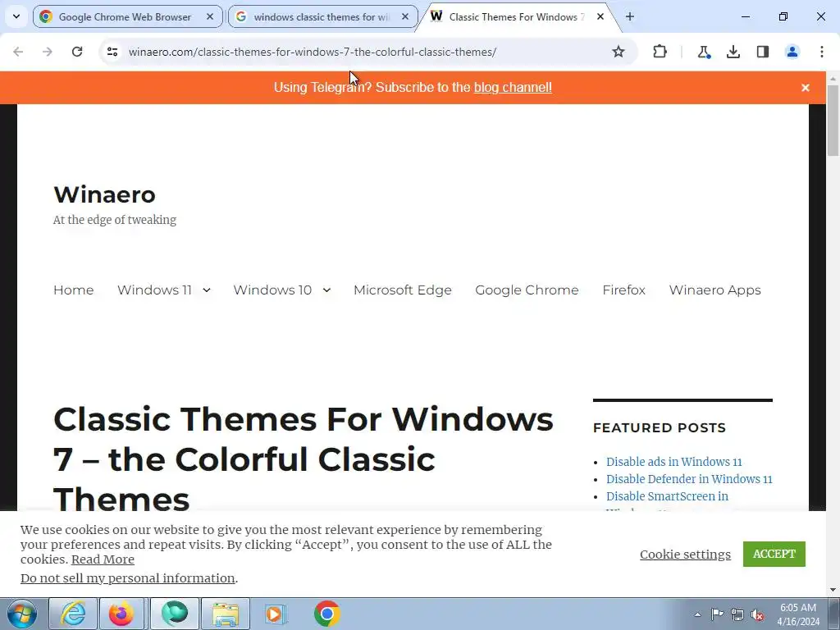840x630 pixels.
Task: Open the Downloads icon in toolbar
Action: pos(733,52)
